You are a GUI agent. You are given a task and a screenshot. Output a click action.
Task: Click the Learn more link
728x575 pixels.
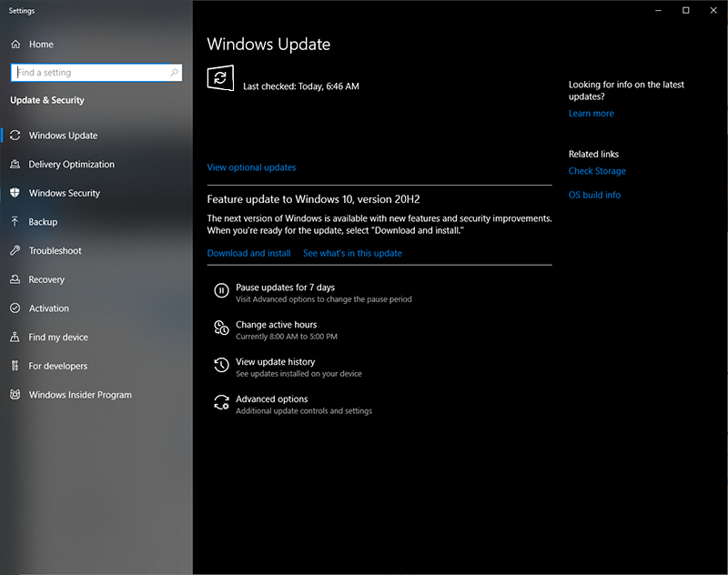point(591,113)
